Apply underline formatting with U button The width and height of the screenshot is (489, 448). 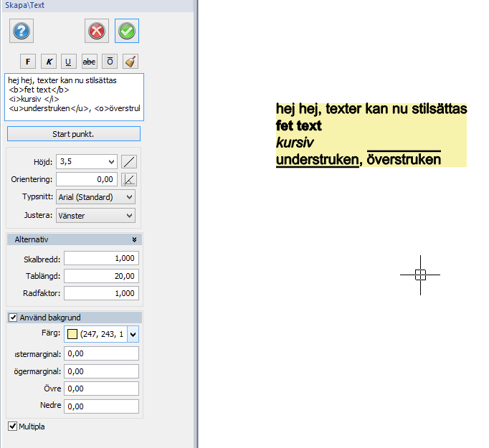point(69,62)
